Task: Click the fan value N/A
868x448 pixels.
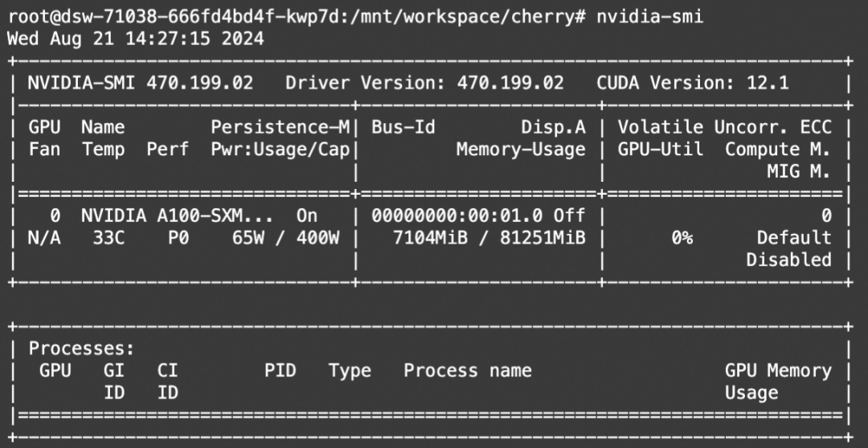Action: 44,238
